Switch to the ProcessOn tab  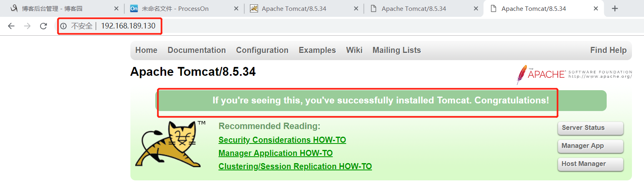pyautogui.click(x=177, y=8)
